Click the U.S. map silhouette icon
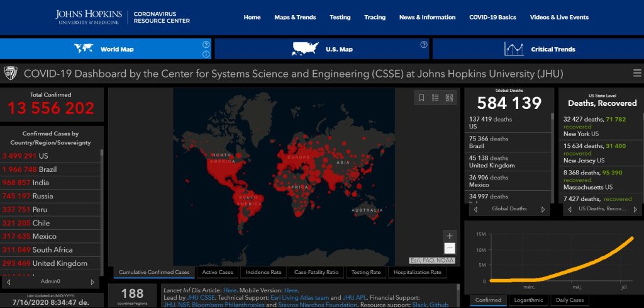Viewport: 644px width, 308px height. pyautogui.click(x=305, y=48)
